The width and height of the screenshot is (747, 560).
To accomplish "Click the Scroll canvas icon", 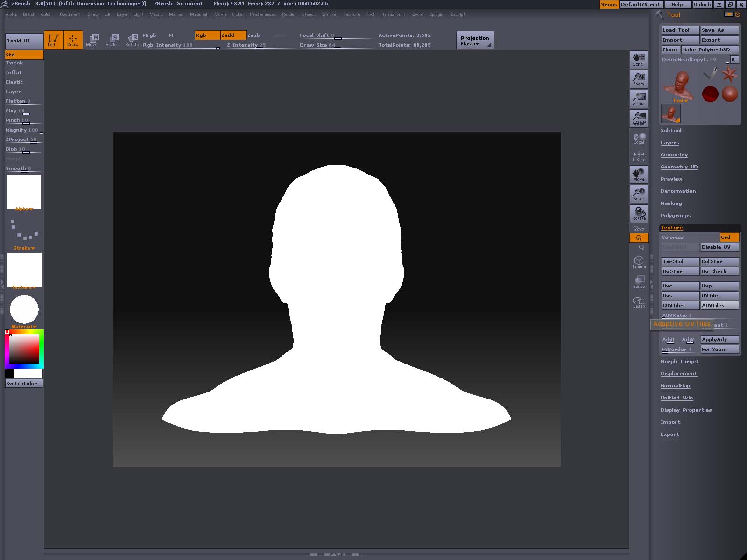I will point(639,60).
